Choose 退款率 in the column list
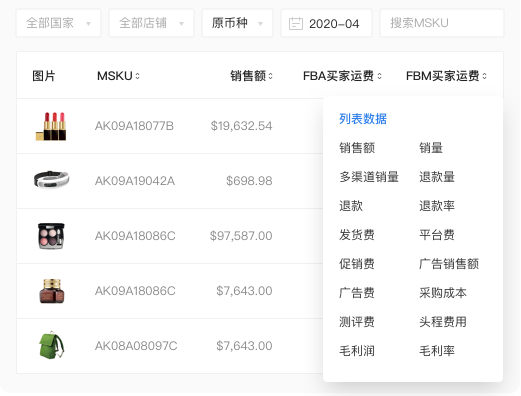The width and height of the screenshot is (521, 396). tap(437, 206)
